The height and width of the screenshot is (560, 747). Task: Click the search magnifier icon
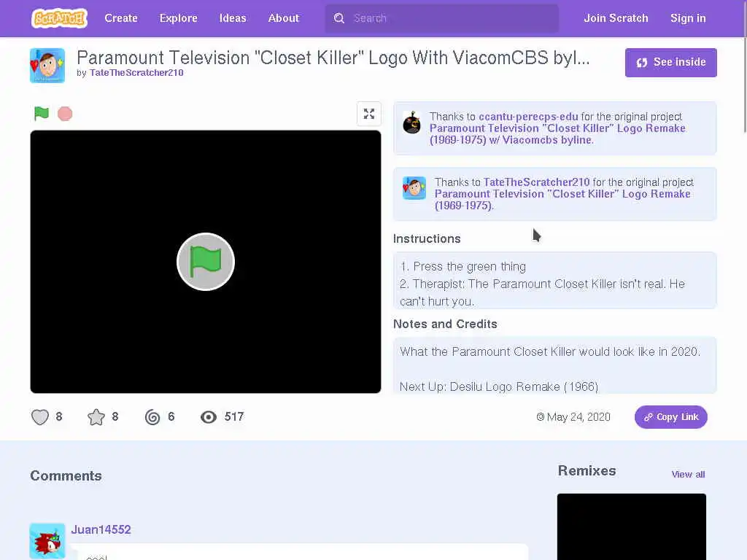point(338,18)
